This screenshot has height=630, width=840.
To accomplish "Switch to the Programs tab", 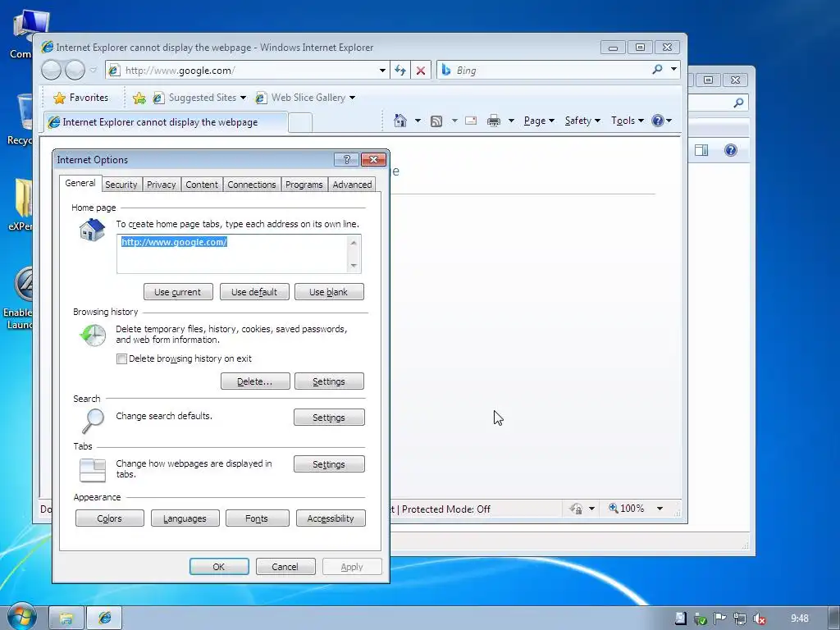I will click(304, 185).
